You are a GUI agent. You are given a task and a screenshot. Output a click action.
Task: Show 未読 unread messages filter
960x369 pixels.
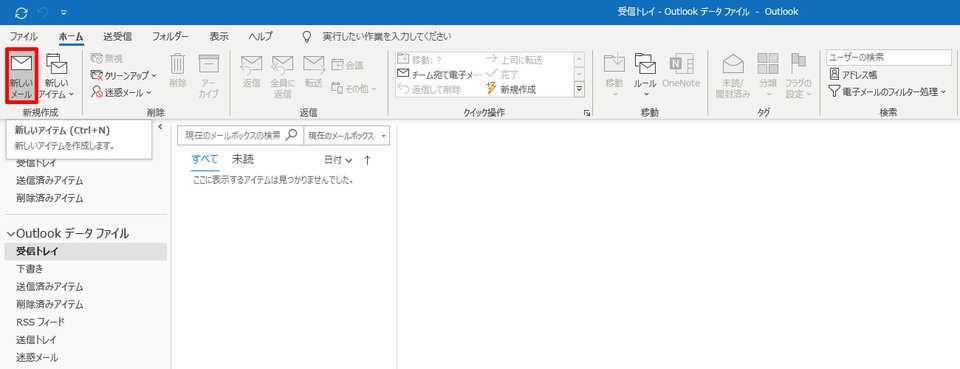[x=242, y=160]
